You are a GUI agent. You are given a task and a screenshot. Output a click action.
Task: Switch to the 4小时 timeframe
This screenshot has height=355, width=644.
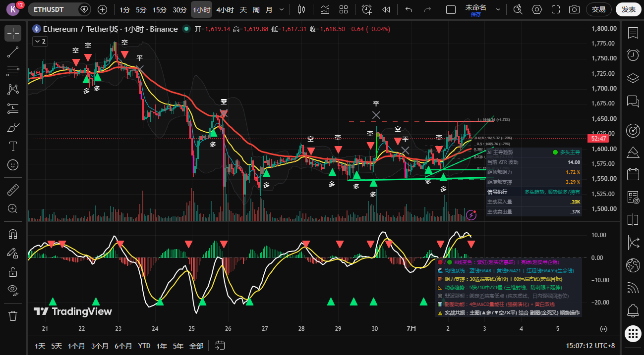(225, 9)
